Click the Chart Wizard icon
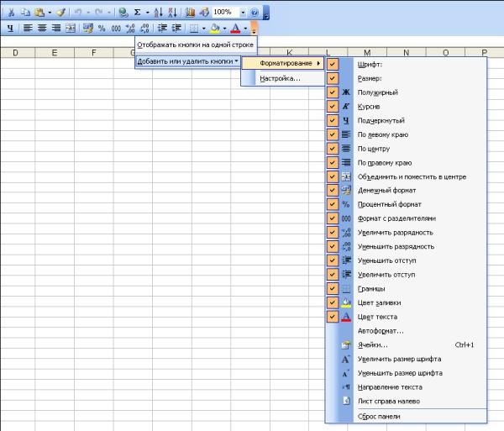Screen dimensions: 504x431 (x=190, y=13)
